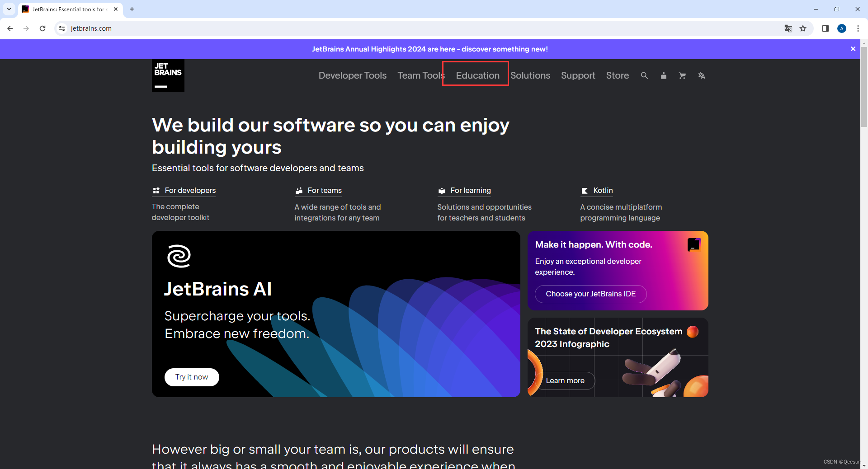Follow the Kotlin link
Screen dimensions: 868x469
pyautogui.click(x=603, y=191)
